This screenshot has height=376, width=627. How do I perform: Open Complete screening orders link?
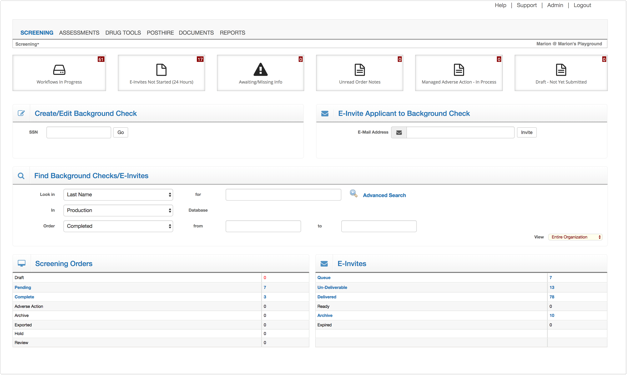pos(24,297)
